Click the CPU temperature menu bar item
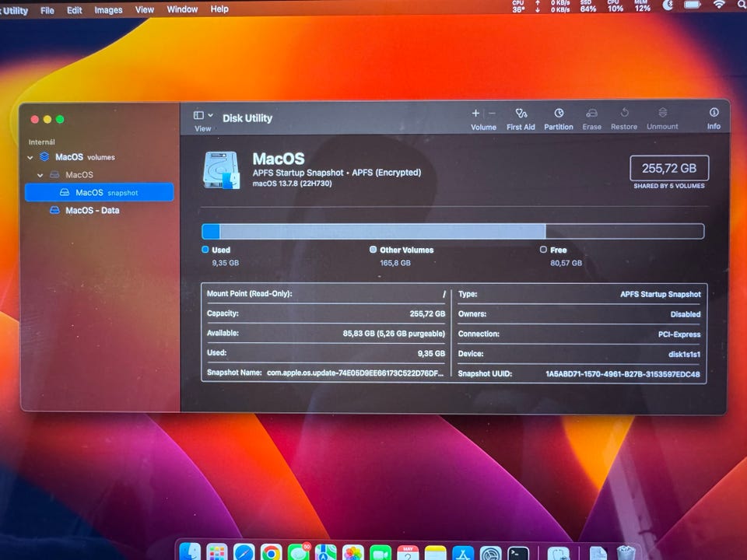Viewport: 747px width, 560px height. click(x=518, y=6)
